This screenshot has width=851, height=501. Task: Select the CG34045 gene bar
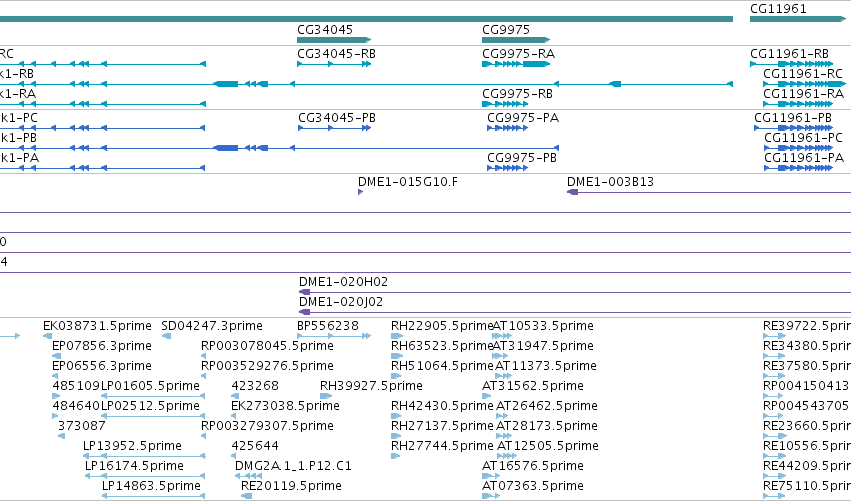tap(334, 40)
